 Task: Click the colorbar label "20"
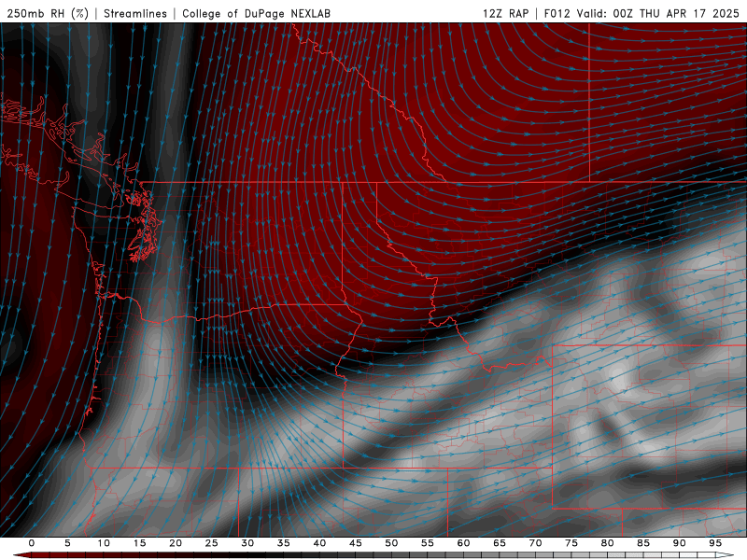click(176, 543)
